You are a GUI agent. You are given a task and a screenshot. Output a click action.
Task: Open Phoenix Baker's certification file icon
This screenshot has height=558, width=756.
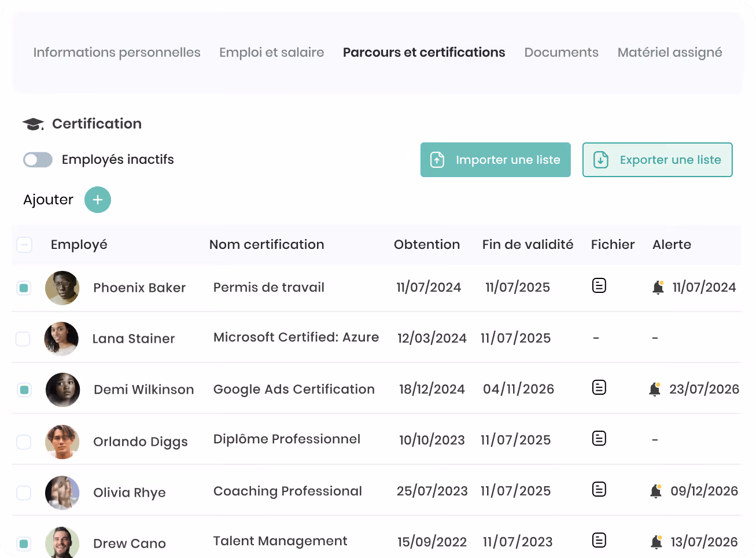(x=599, y=285)
